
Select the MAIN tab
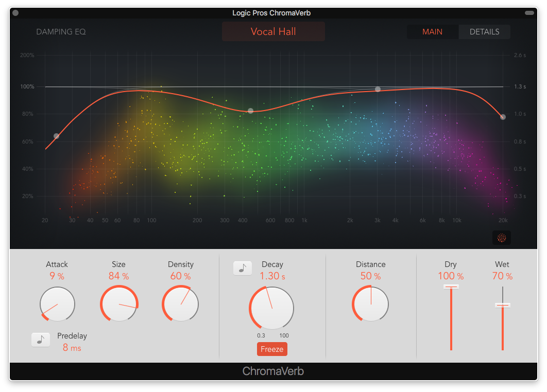(432, 31)
